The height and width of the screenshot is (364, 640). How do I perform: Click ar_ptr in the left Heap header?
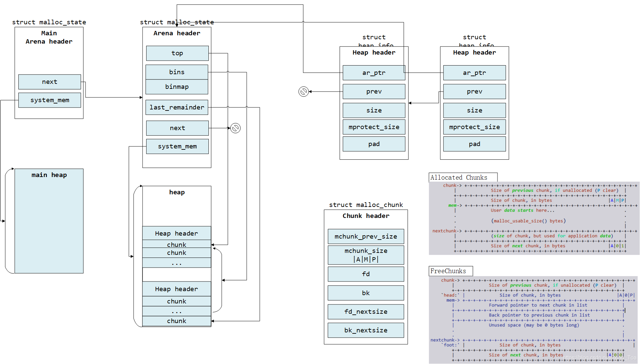[x=374, y=73]
